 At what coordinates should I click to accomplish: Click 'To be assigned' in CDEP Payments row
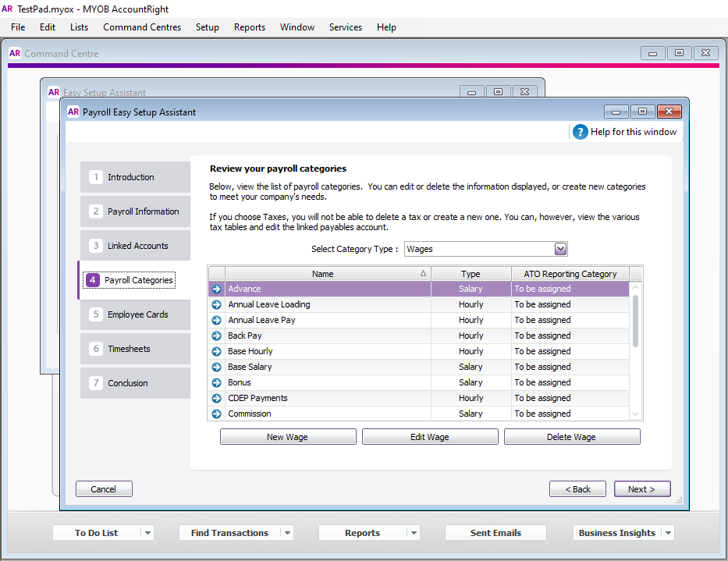542,398
